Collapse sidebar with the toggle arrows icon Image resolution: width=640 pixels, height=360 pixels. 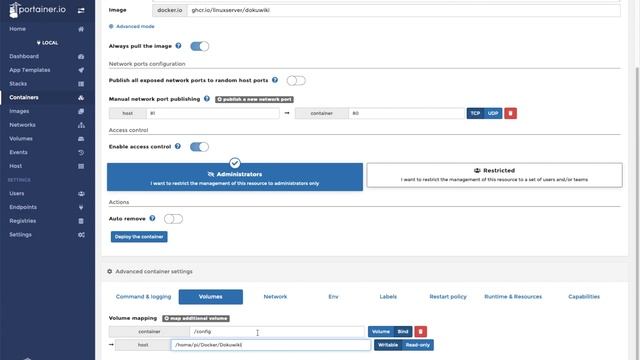point(81,10)
